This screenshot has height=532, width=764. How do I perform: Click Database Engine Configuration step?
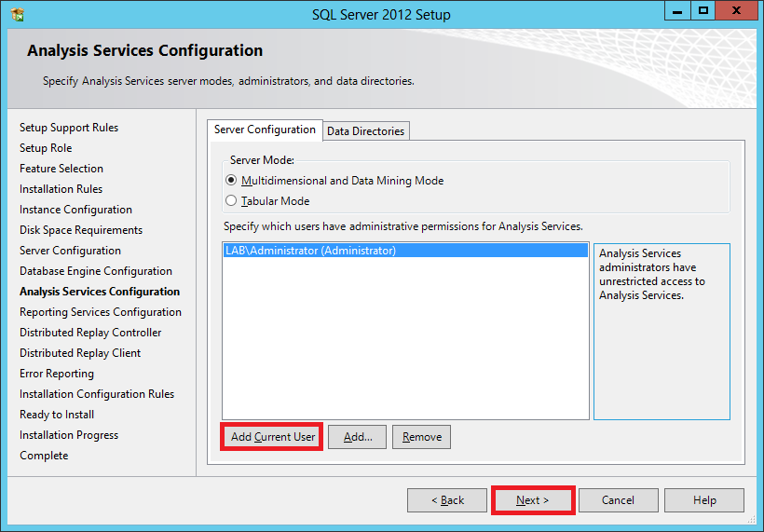point(96,271)
